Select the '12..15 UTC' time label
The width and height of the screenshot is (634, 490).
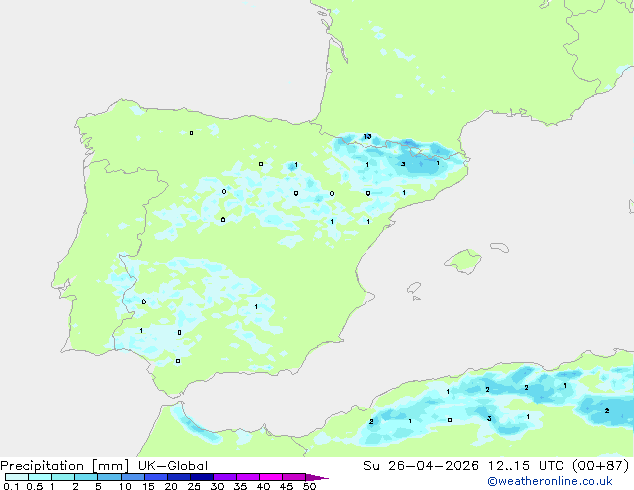525,466
